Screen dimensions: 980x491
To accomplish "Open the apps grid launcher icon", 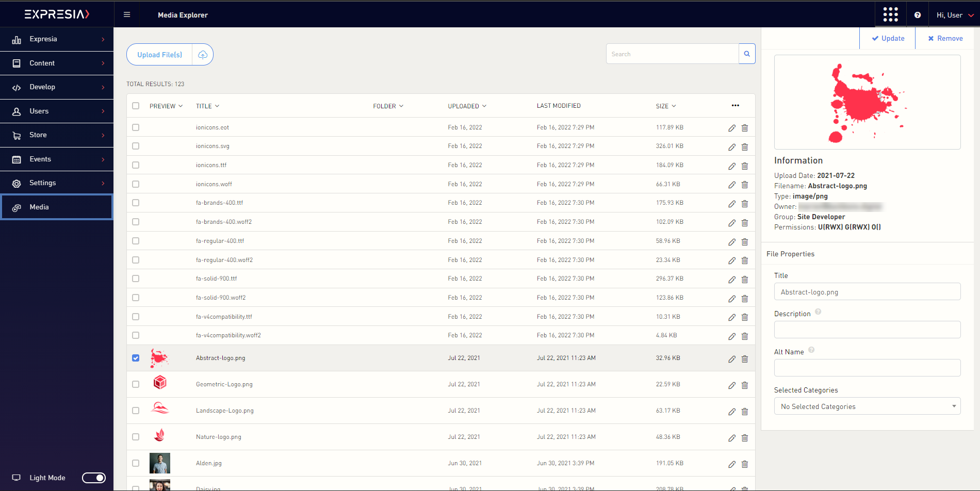I will (x=890, y=14).
